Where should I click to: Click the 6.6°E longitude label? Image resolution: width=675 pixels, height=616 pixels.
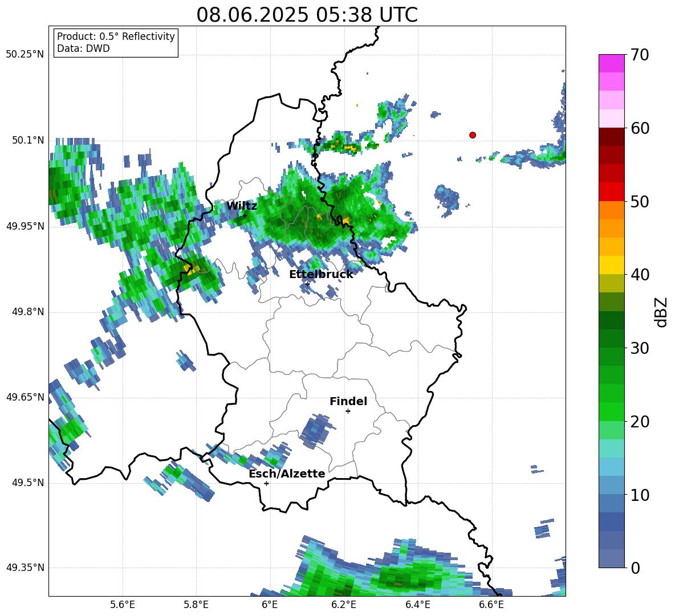[x=491, y=605]
